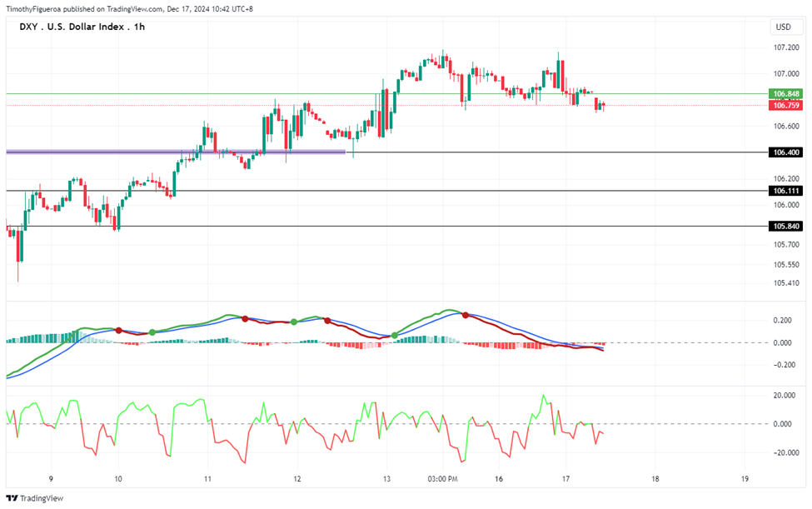Click date 12 on time axis
Image resolution: width=812 pixels, height=509 pixels.
296,479
